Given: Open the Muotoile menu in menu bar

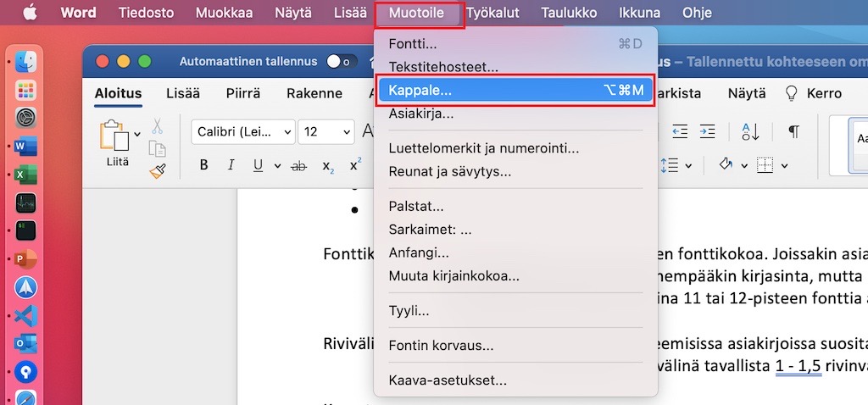Looking at the screenshot, I should pyautogui.click(x=417, y=13).
